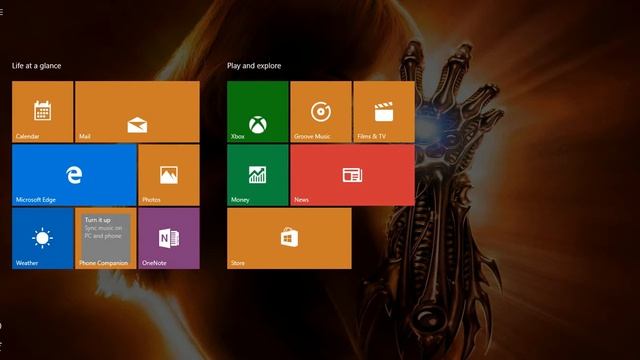The height and width of the screenshot is (360, 640).
Task: Open the Store tile
Action: [x=289, y=238]
